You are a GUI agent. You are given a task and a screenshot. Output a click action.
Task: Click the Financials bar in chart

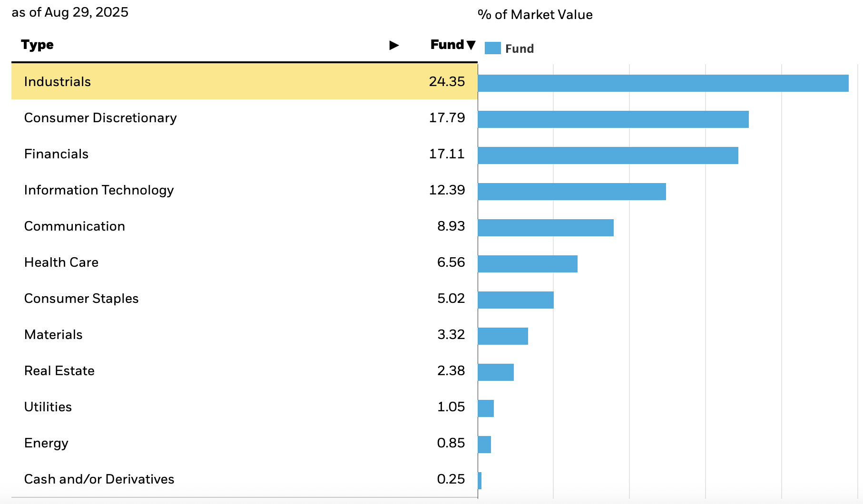(608, 155)
